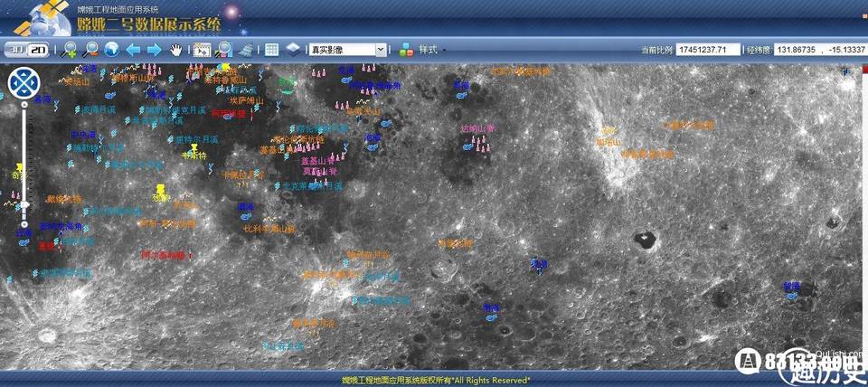
Task: Pan map down with navigator arrow
Action: point(24,92)
